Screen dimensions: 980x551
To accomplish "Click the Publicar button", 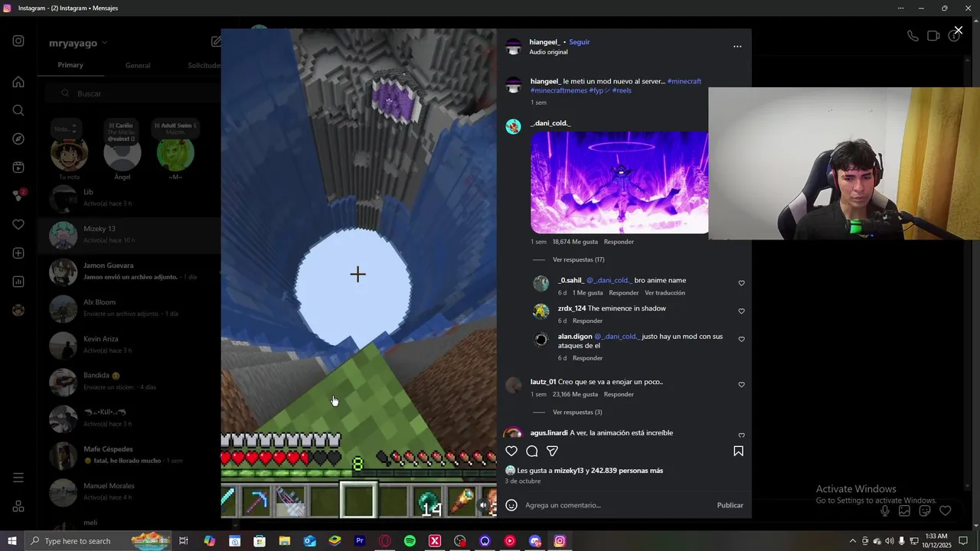I will pos(730,505).
